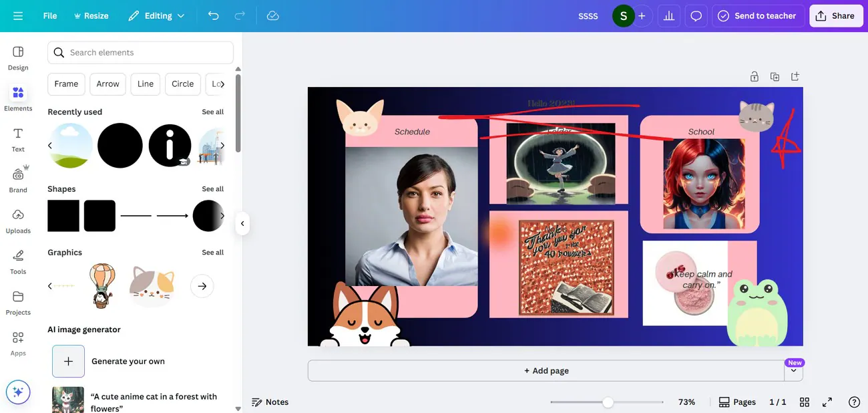Expand the add page options dropdown

793,370
